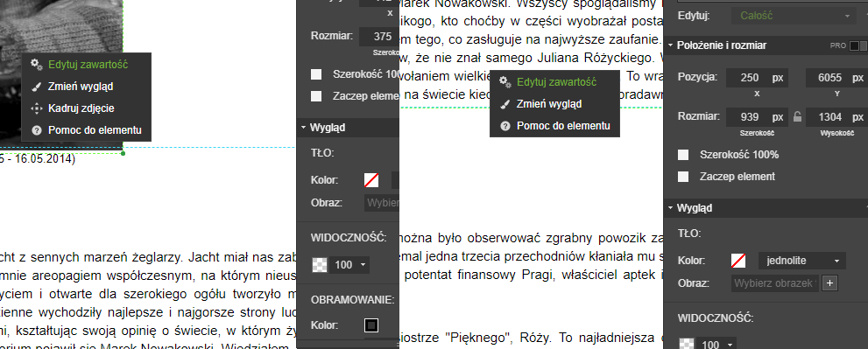The image size is (868, 349).
Task: Choose Edytuj zawartość in the three-item text menu
Action: point(556,82)
